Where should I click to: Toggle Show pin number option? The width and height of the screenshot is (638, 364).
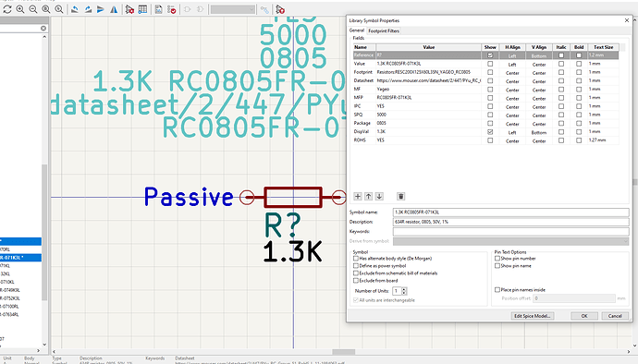pyautogui.click(x=497, y=259)
